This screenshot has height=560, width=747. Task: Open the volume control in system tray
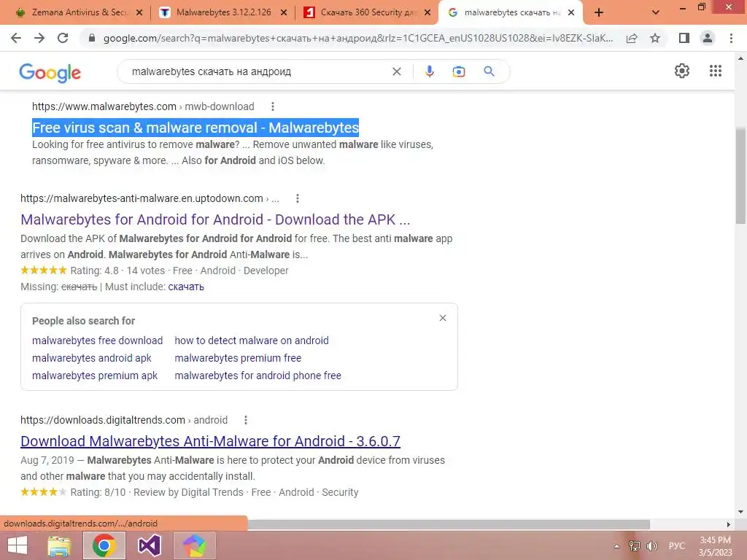[652, 545]
